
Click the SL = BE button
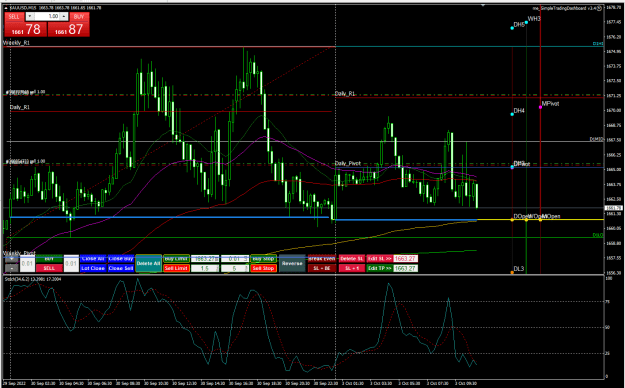(x=322, y=268)
